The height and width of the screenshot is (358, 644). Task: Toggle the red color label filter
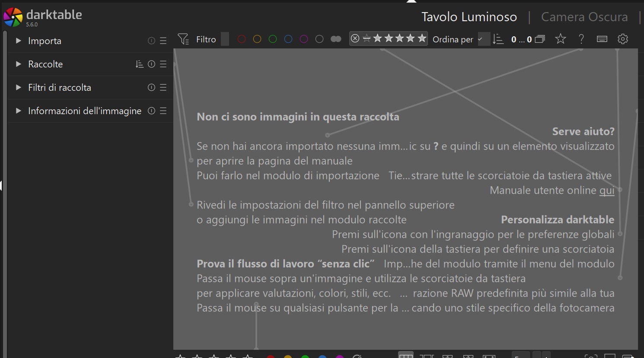[x=242, y=39]
